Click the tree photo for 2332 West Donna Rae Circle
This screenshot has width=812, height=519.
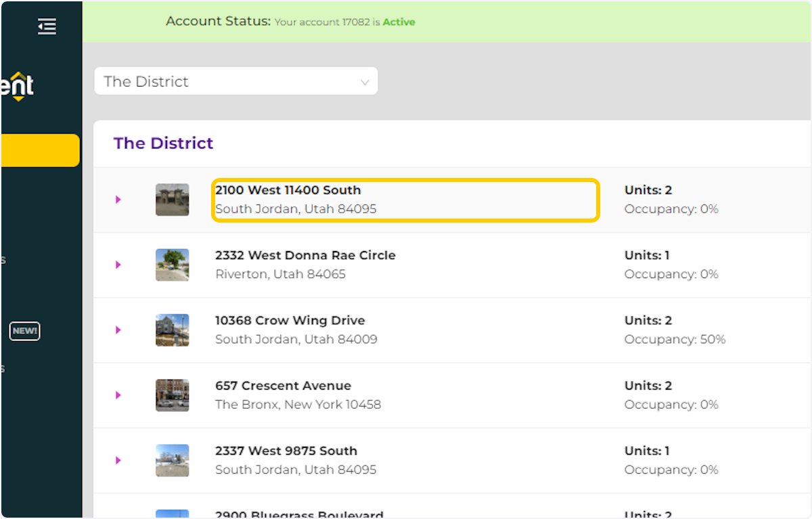point(172,265)
